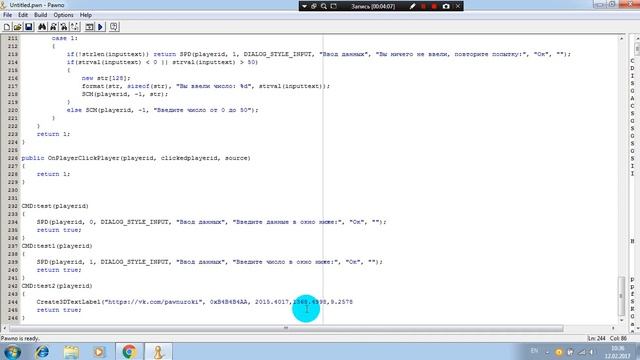This screenshot has height=360, width=640.
Task: Open the Options menu
Action: (63, 15)
